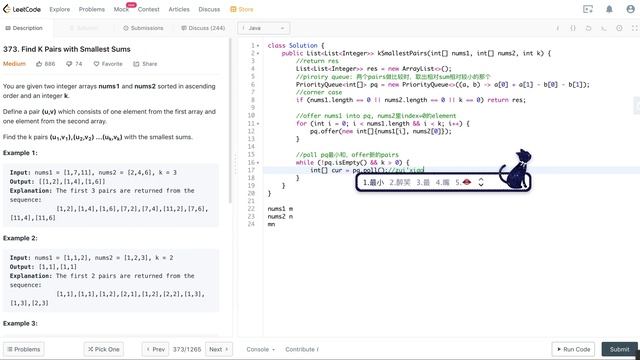Open the Store link
Screen dimensions: 640x360
click(242, 9)
